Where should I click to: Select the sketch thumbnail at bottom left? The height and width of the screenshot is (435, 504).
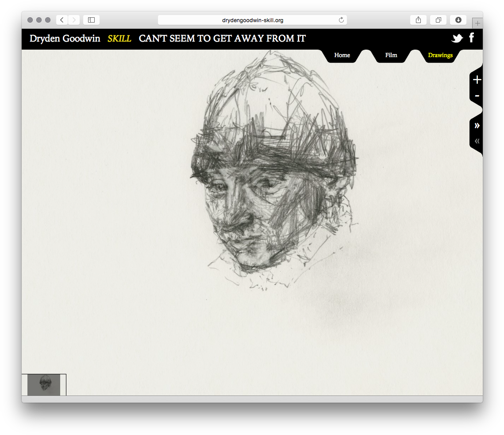point(44,385)
